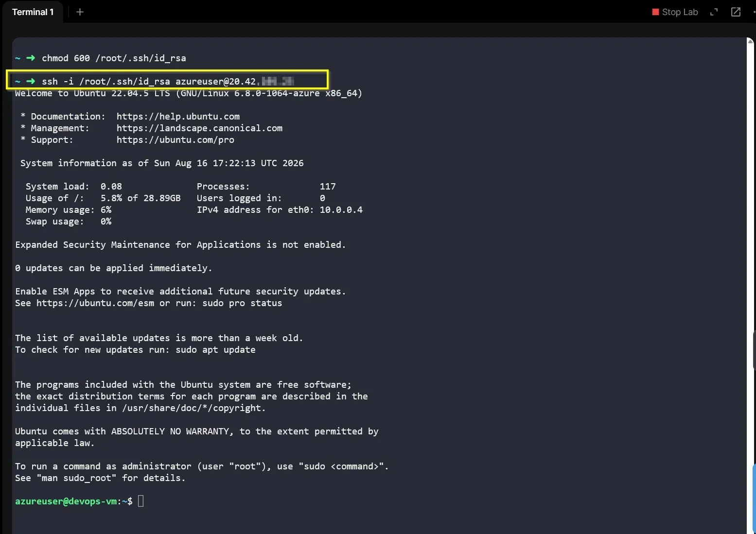Screen dimensions: 756x534
Task: Expand the terminal to fullscreen
Action: coord(714,12)
